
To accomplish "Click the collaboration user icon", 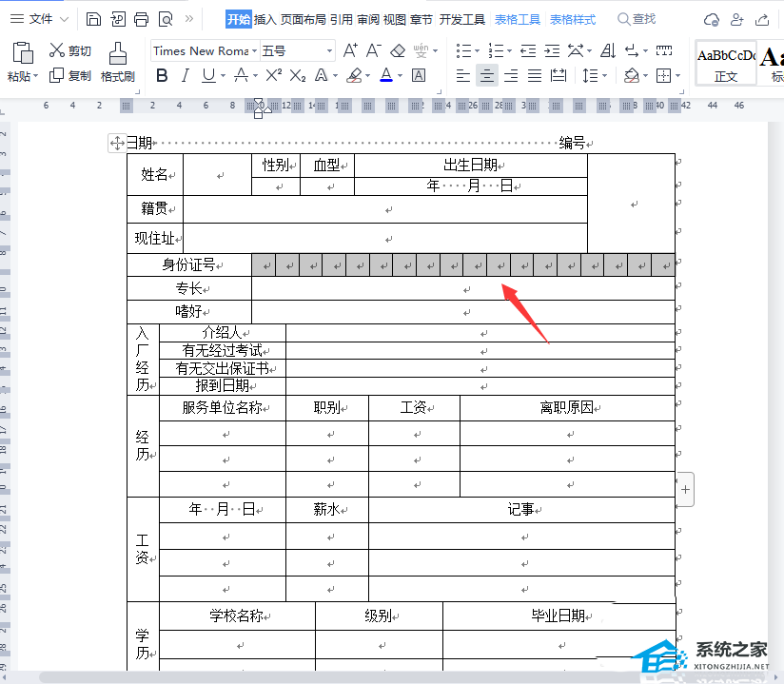I will [x=737, y=19].
